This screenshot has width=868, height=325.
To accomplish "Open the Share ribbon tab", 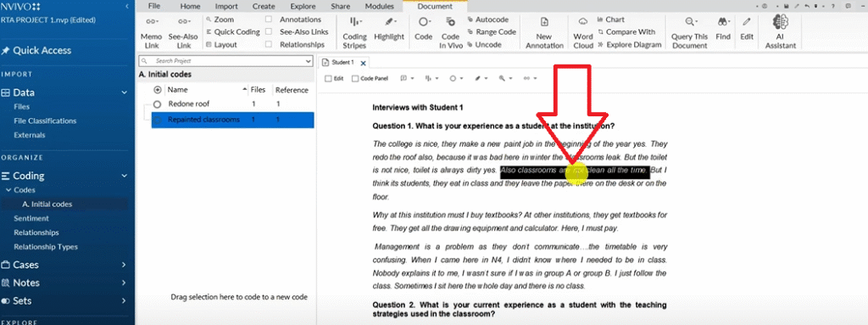I will (341, 7).
